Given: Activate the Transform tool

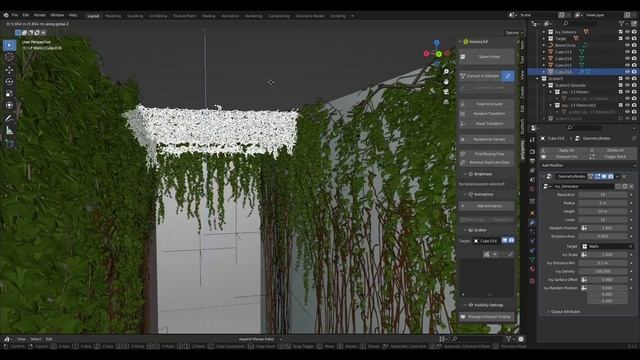Looking at the screenshot, I should pyautogui.click(x=9, y=105).
